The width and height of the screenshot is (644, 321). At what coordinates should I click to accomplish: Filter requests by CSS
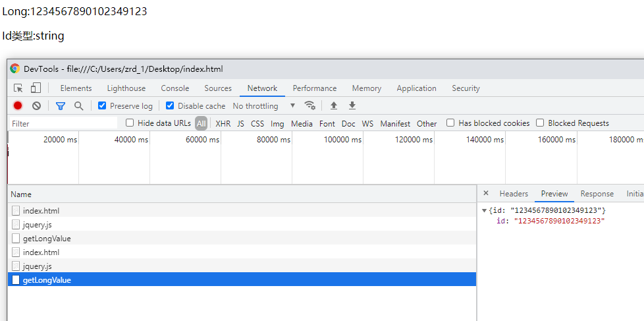(257, 123)
